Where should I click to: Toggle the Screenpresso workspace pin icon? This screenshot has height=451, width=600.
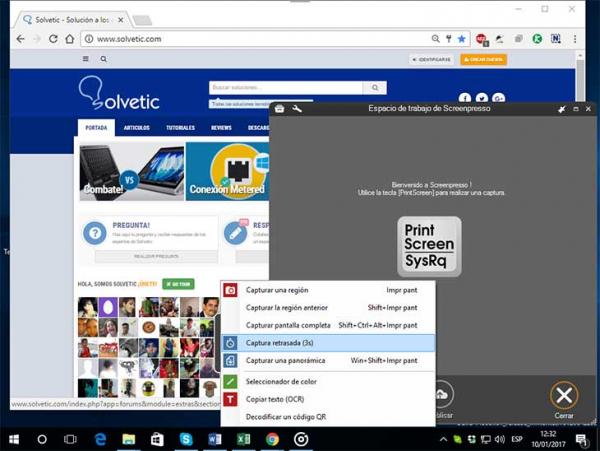[561, 109]
